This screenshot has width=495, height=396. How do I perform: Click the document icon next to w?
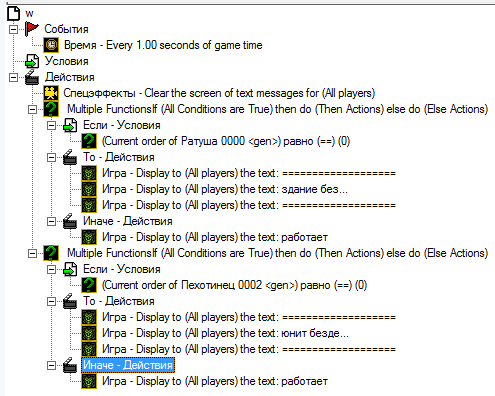point(13,13)
